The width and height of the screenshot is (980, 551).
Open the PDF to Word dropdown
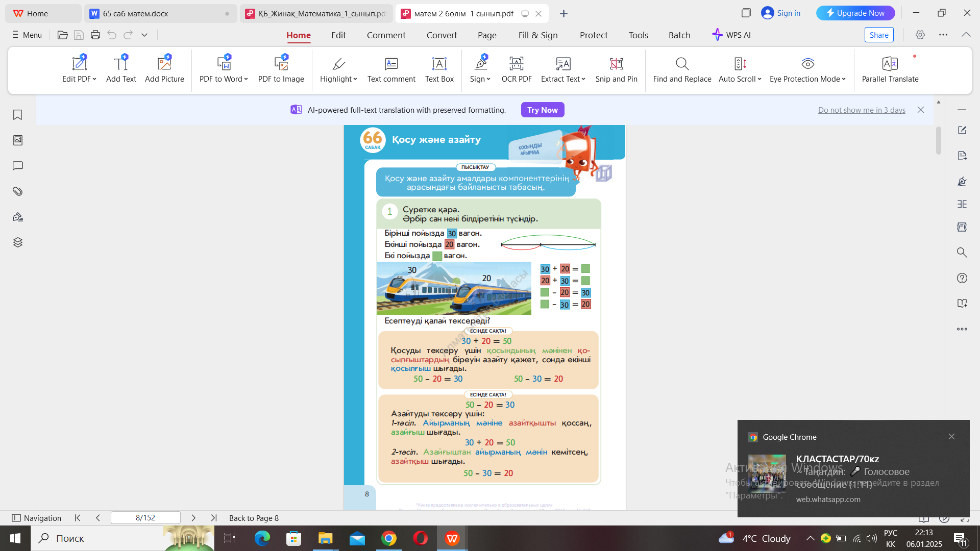click(246, 79)
